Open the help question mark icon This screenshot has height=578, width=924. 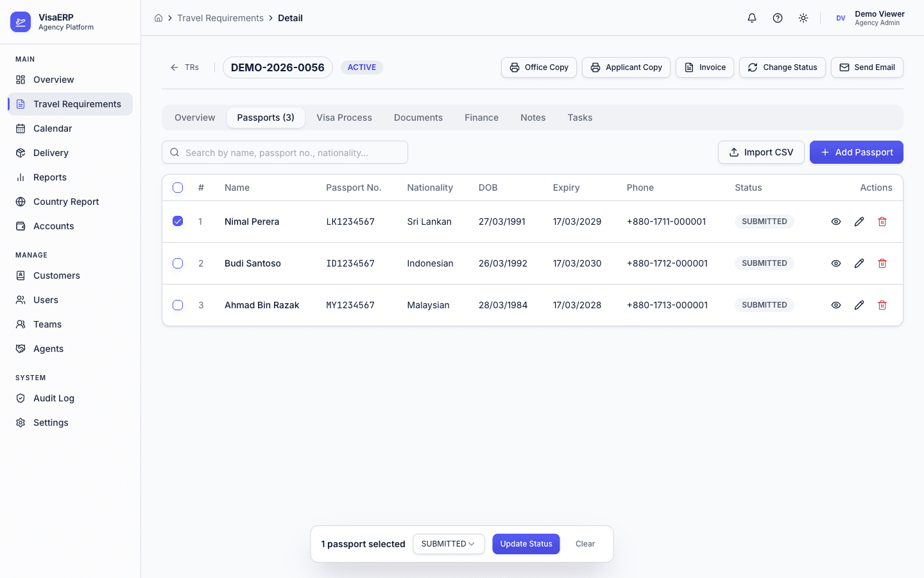coord(778,18)
